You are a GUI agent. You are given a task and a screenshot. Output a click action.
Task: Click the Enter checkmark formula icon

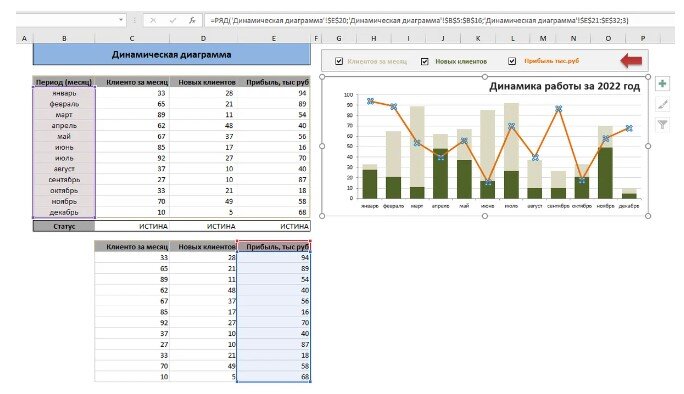(x=173, y=20)
